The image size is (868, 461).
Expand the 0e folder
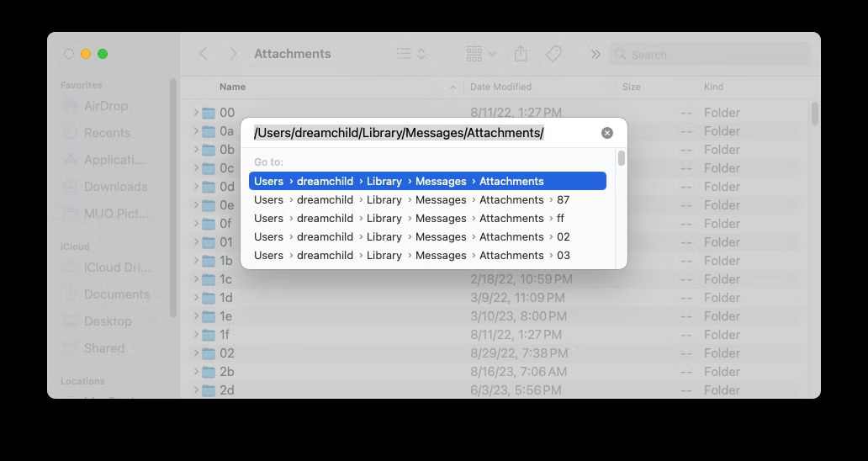click(196, 204)
